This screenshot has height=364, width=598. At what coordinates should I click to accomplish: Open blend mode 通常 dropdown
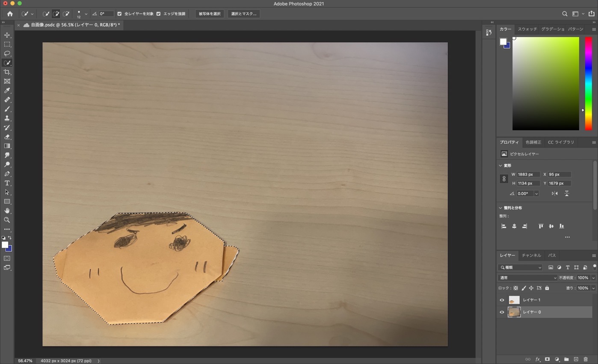click(528, 278)
